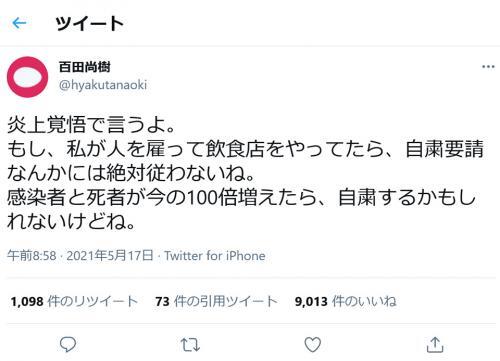View the 9,013 件のいいね list
This screenshot has height=361, width=500.
click(346, 301)
